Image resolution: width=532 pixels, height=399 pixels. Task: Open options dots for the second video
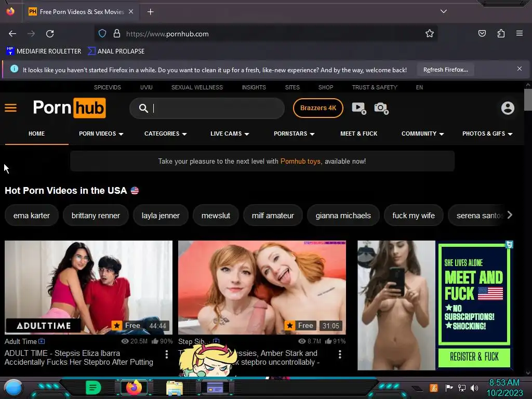coord(340,354)
